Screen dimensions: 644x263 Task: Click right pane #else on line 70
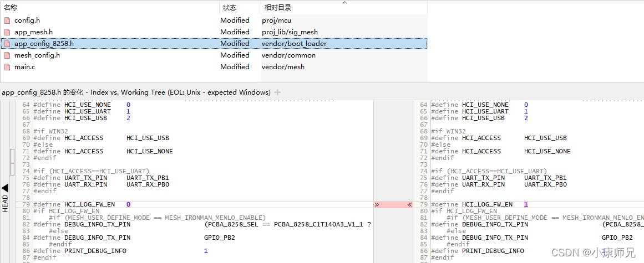pos(440,145)
